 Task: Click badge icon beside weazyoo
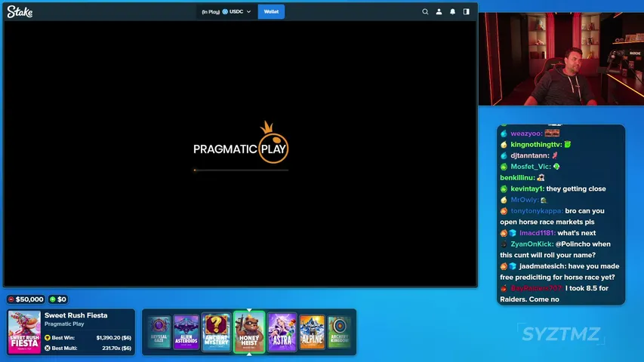[x=504, y=133]
